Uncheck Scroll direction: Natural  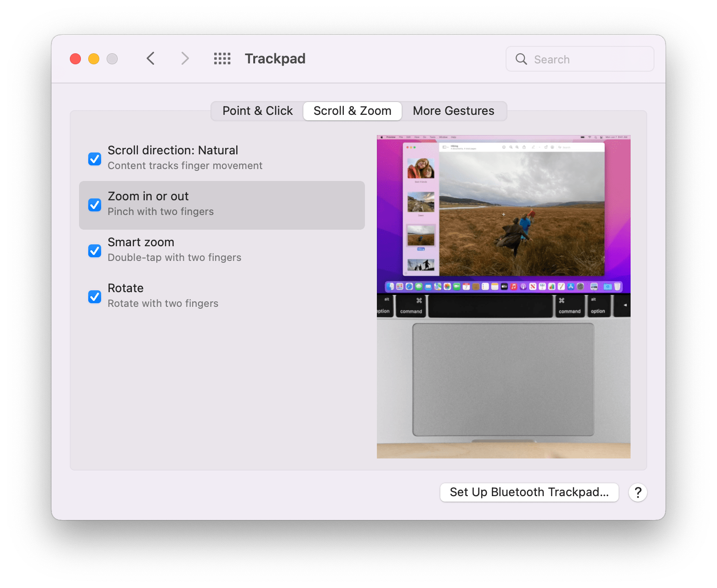[x=94, y=159]
